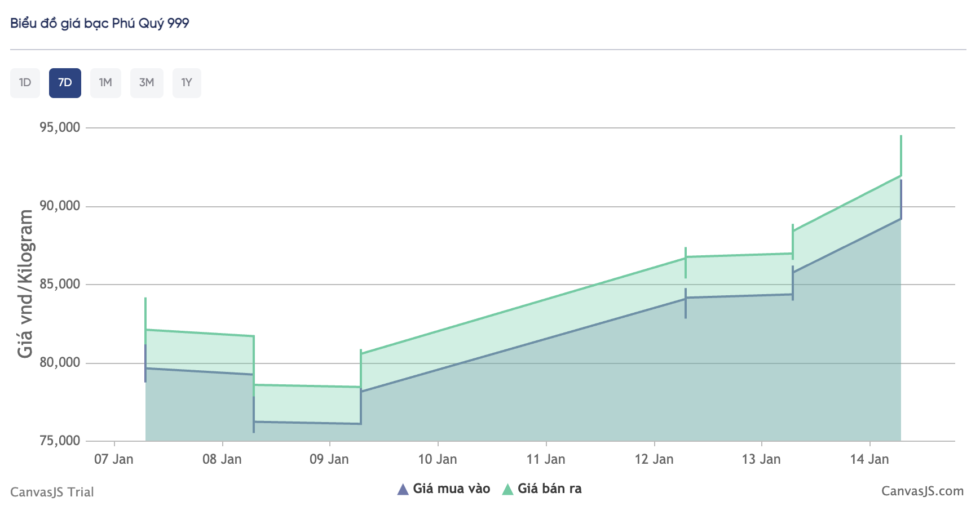980x506 pixels.
Task: Open the CanvasJS.com credit link
Action: tap(922, 491)
